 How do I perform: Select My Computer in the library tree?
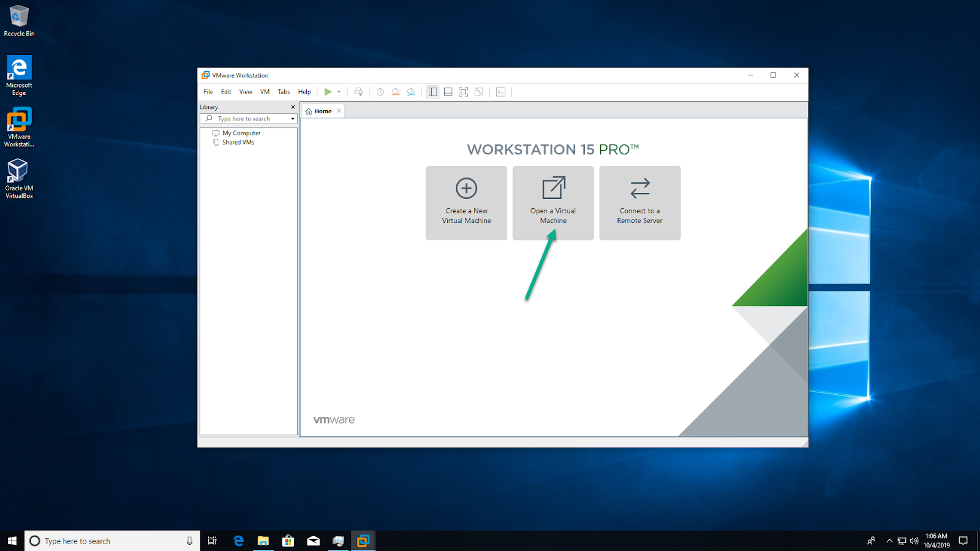(241, 133)
